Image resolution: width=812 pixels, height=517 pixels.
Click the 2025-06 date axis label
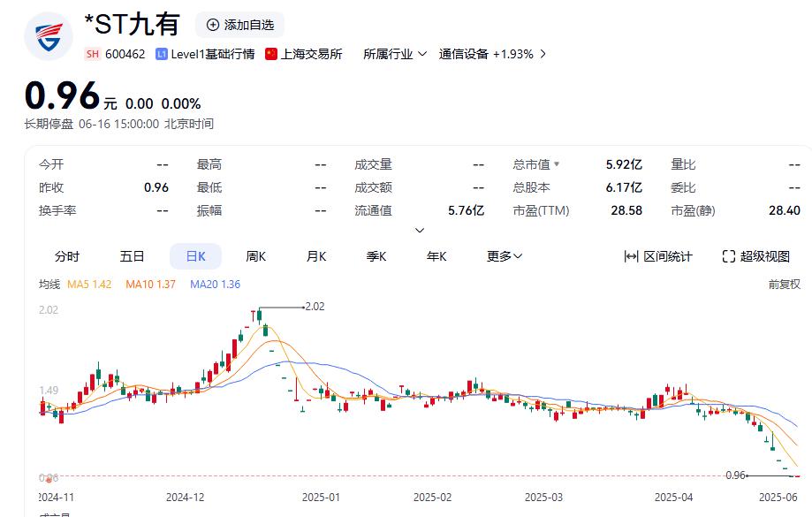point(778,498)
